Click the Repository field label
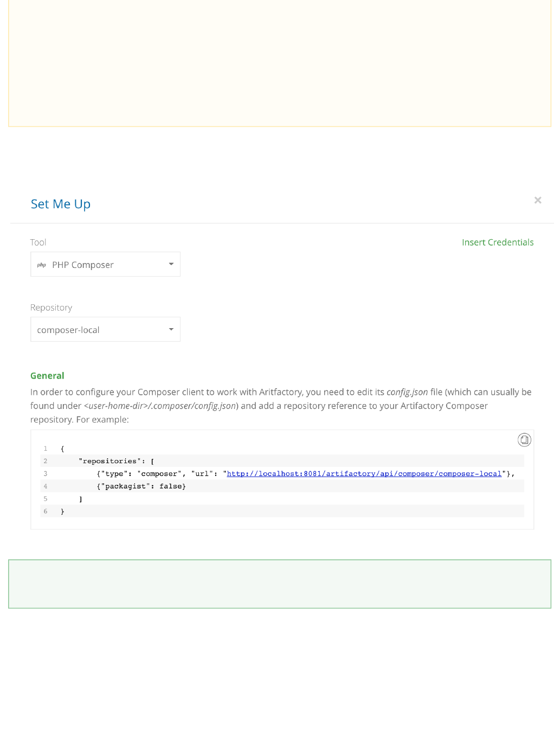The image size is (560, 755). pos(51,308)
